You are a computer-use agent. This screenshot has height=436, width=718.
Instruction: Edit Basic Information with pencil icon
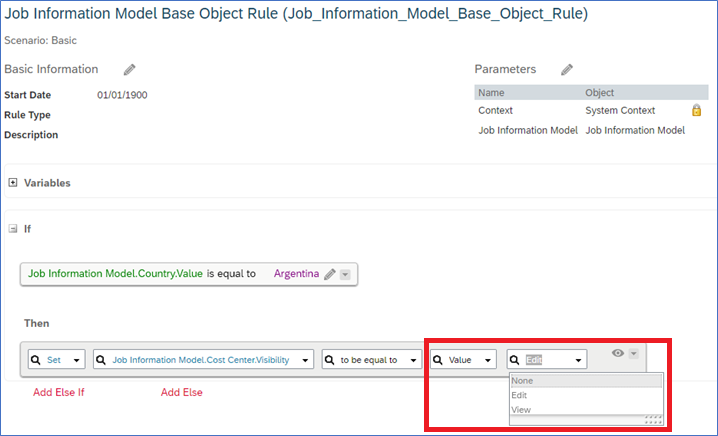coord(130,70)
